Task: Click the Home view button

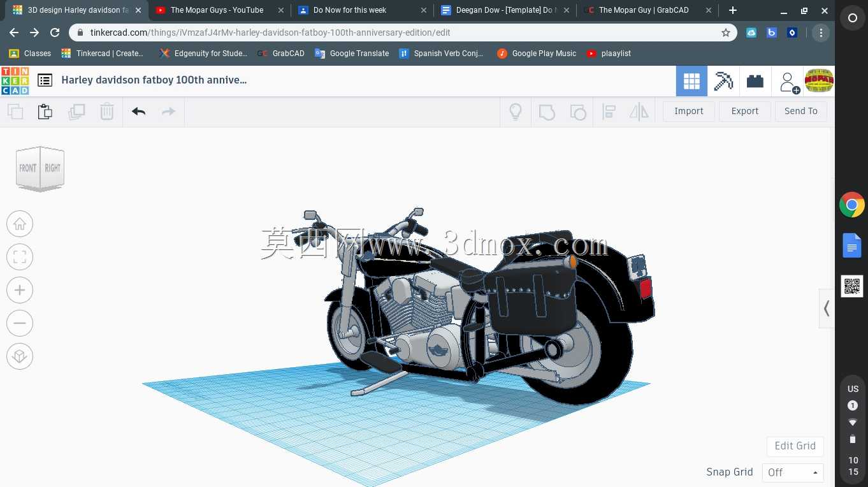Action: coord(20,224)
